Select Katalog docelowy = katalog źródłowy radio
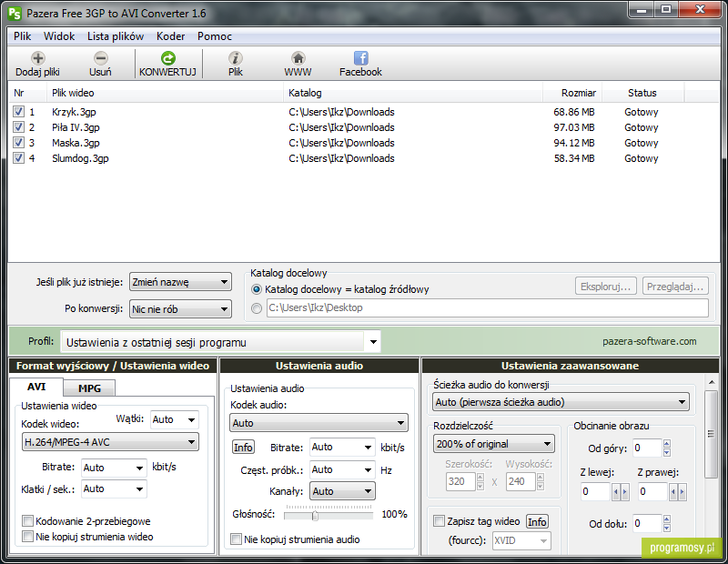 click(257, 289)
